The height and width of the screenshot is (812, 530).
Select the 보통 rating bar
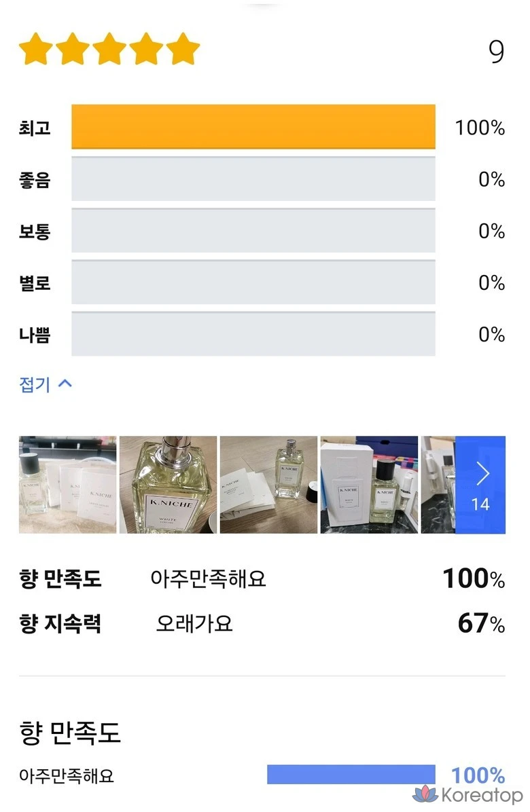click(253, 231)
